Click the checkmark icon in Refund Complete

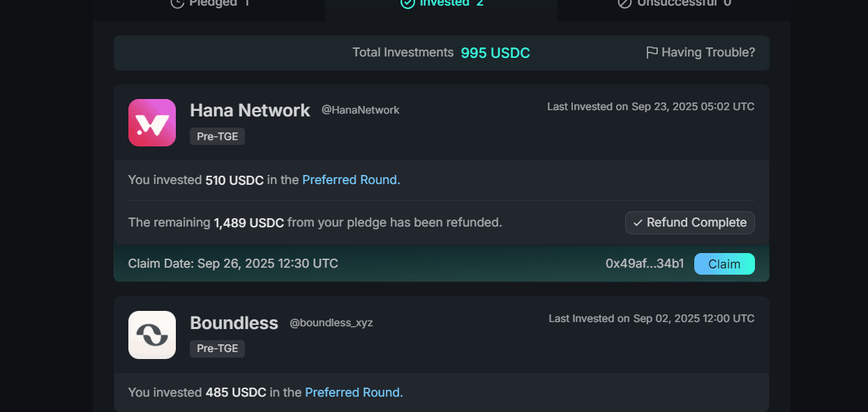(x=638, y=223)
